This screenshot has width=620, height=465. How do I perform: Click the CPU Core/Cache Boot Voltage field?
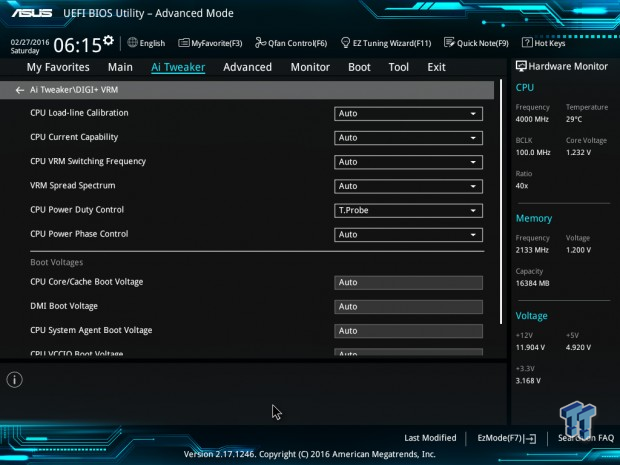coord(408,283)
